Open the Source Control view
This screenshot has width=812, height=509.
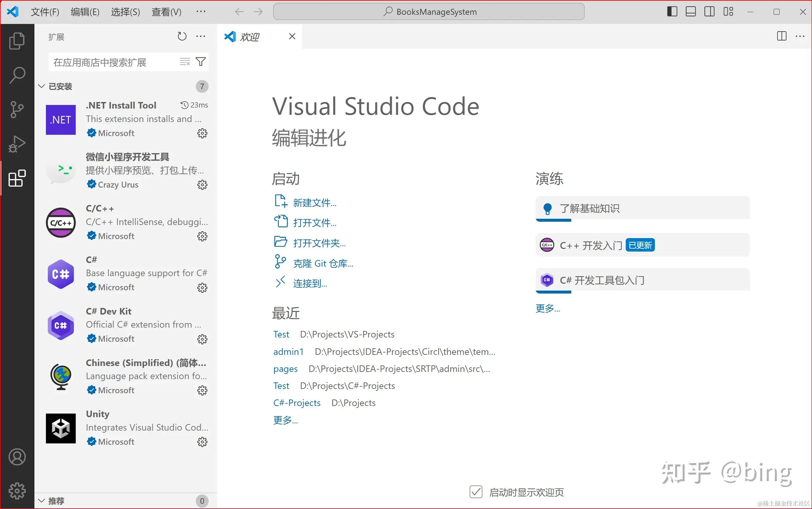[x=17, y=110]
